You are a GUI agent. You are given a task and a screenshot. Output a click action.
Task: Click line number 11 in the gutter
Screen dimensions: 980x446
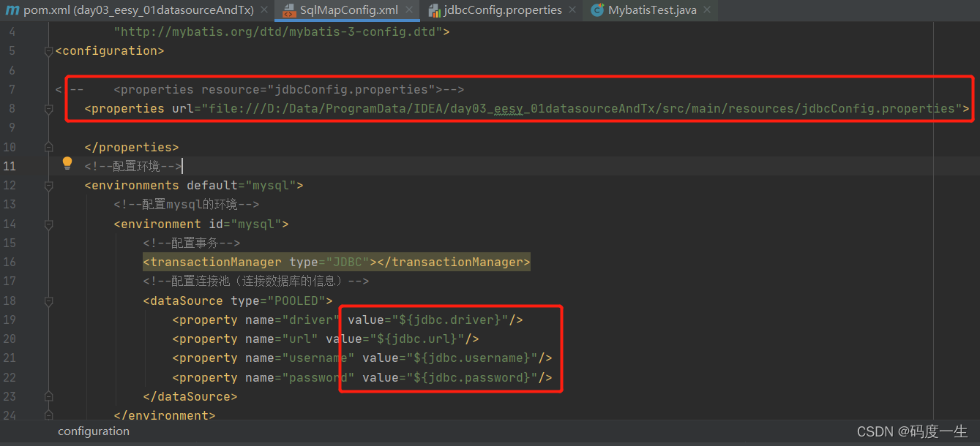point(10,166)
